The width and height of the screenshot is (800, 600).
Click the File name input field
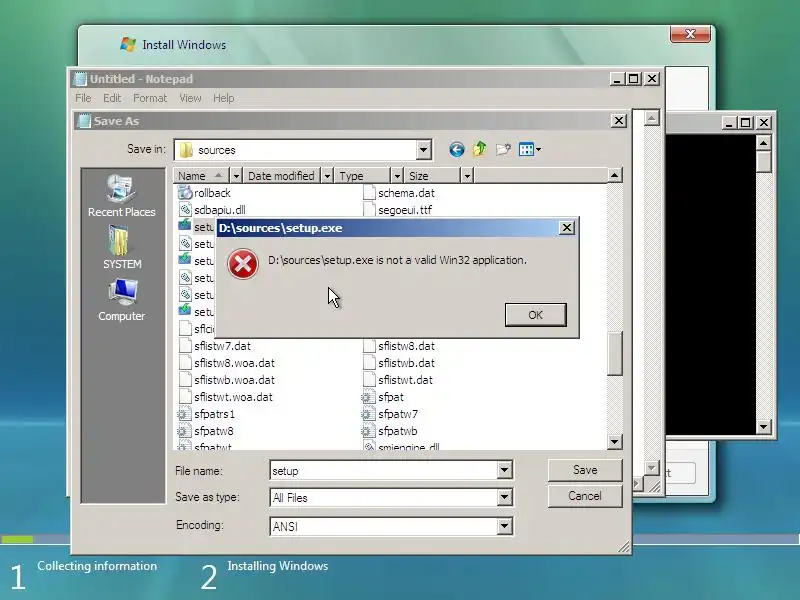384,470
